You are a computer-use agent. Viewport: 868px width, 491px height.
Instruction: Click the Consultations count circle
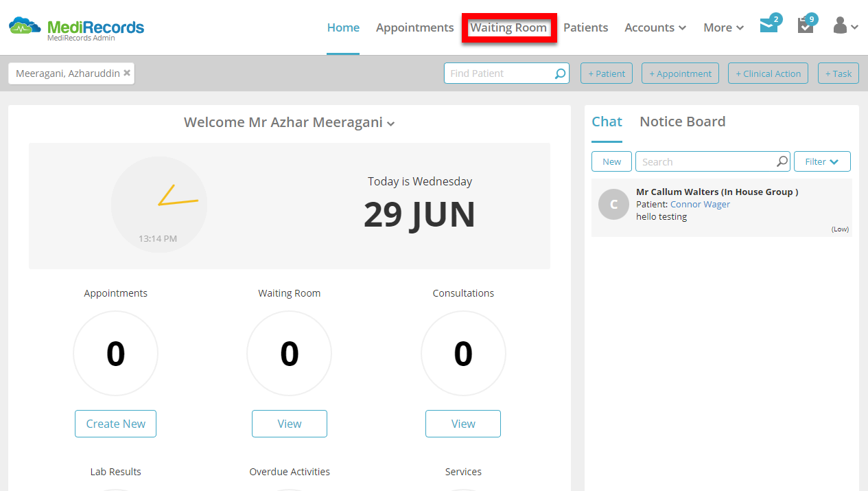point(463,353)
